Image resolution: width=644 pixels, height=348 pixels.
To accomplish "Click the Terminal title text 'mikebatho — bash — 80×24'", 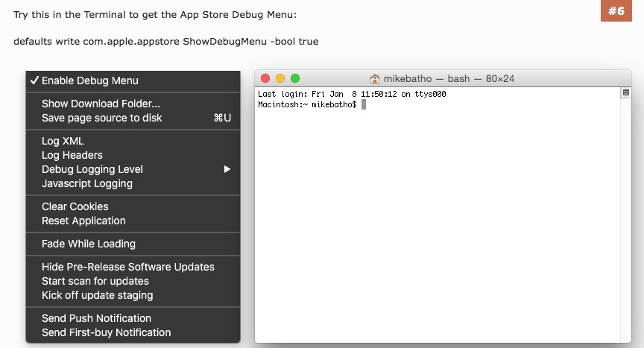I will [x=449, y=78].
